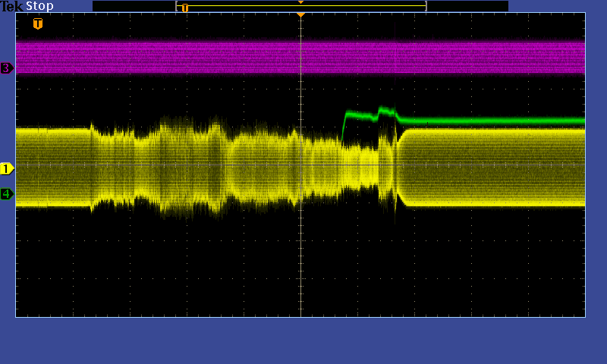Select the yellow channel 1 reference marker

(x=7, y=168)
